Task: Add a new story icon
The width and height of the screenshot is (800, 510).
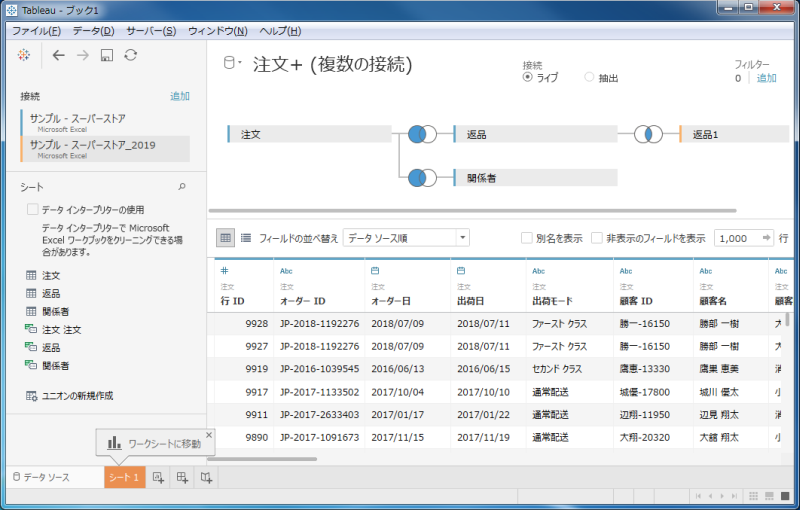Action: pos(206,477)
